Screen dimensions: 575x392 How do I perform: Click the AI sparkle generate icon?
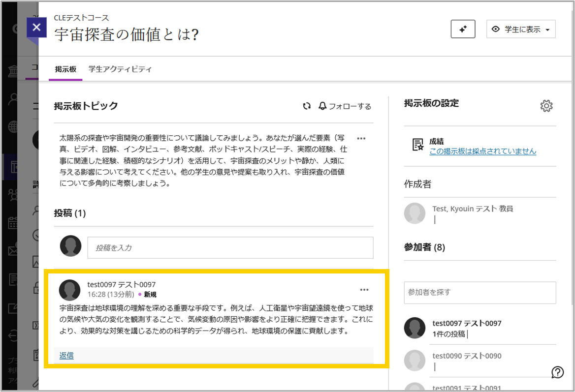click(x=463, y=29)
